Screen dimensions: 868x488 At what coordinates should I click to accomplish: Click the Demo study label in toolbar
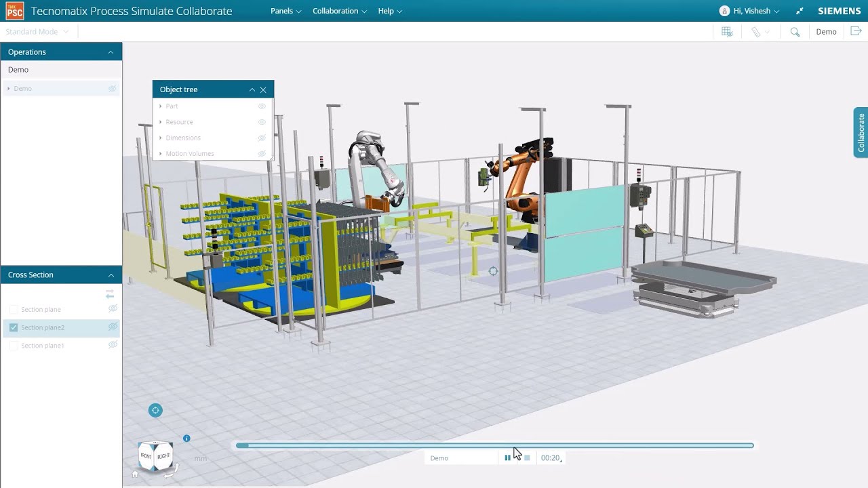click(826, 32)
